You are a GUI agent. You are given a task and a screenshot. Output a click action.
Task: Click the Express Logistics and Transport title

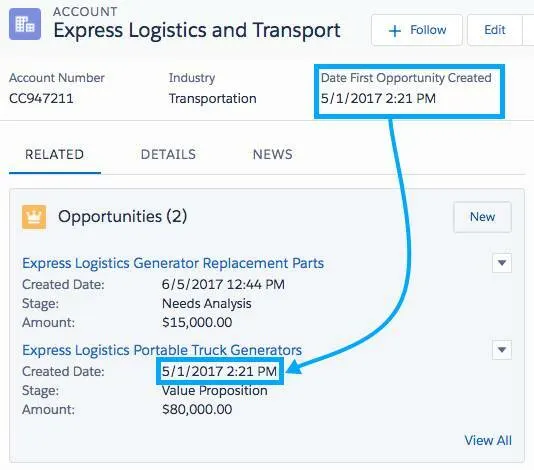(x=197, y=30)
